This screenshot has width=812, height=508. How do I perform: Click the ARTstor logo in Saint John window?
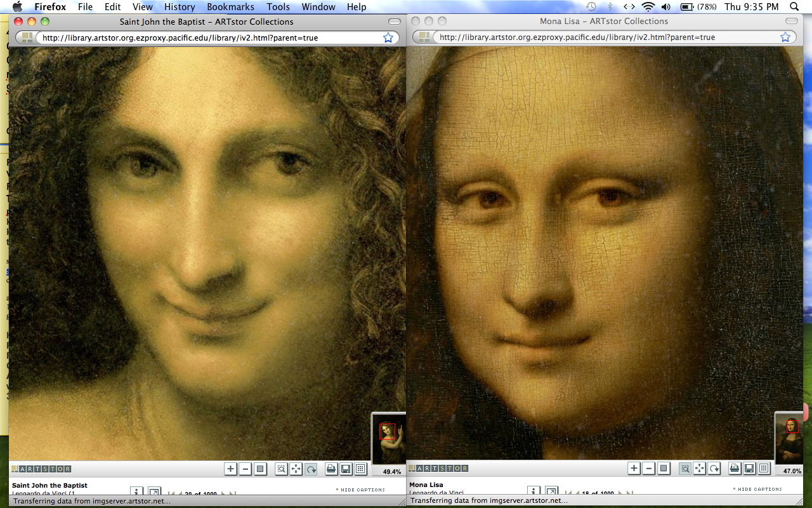click(x=41, y=469)
